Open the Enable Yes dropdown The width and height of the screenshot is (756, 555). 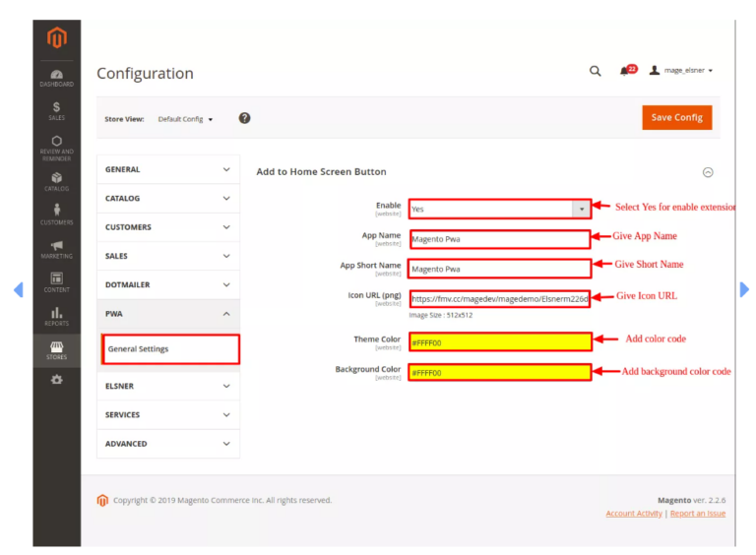click(500, 209)
